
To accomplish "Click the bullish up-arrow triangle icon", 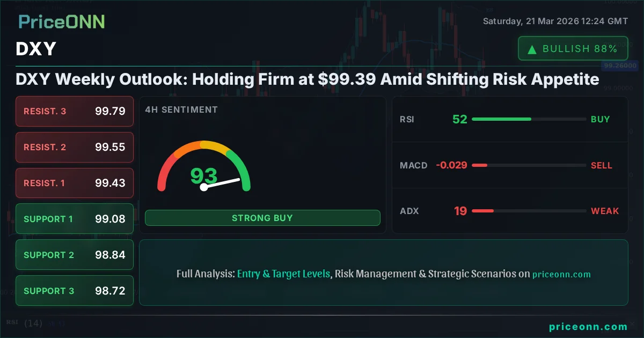I will tap(532, 49).
